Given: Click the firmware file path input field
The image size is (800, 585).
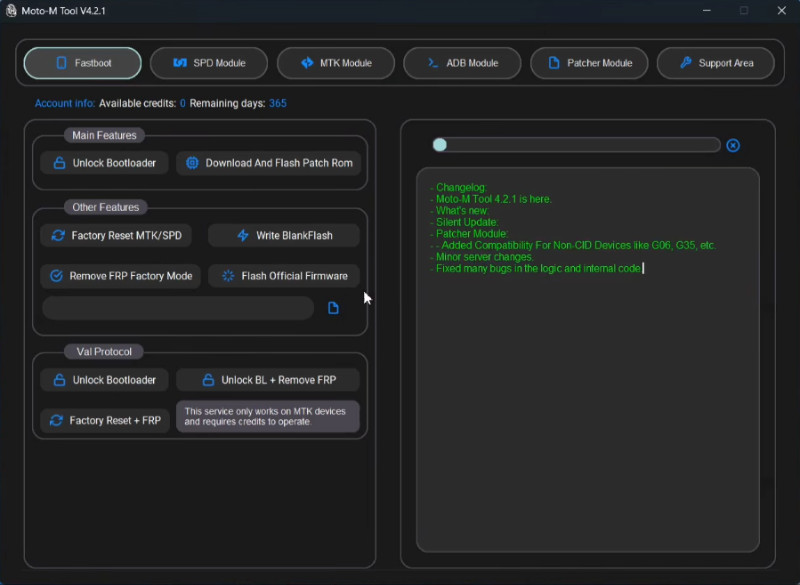Looking at the screenshot, I should coord(178,308).
